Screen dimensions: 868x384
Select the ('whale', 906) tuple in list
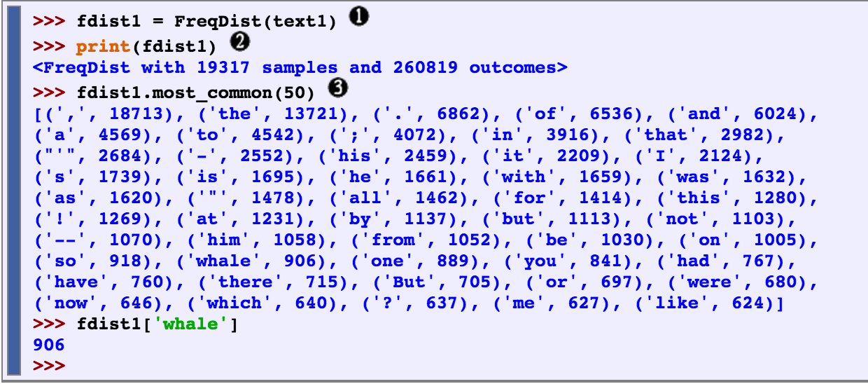[259, 261]
